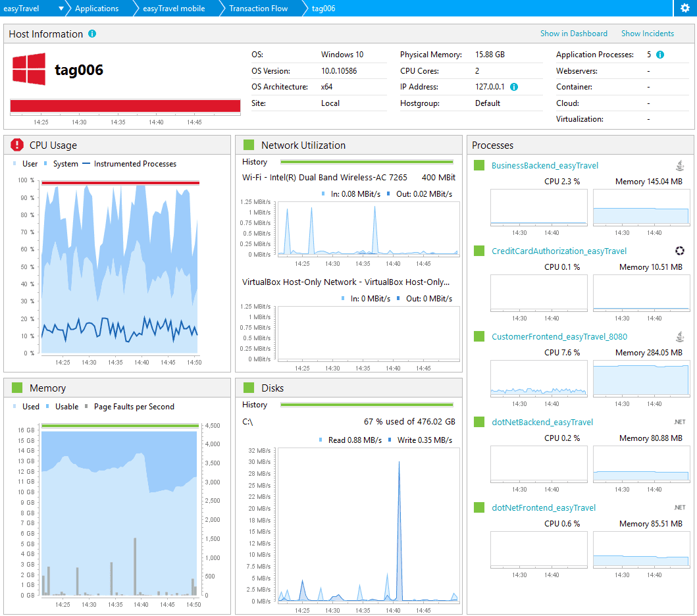This screenshot has height=616, width=697.
Task: Go to easyTravel mobile in the breadcrumb
Action: pos(174,9)
